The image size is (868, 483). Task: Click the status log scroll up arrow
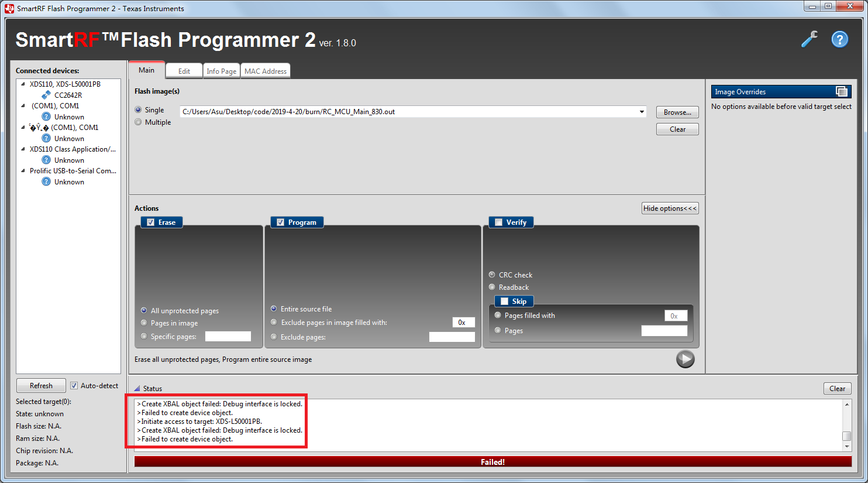coord(847,405)
